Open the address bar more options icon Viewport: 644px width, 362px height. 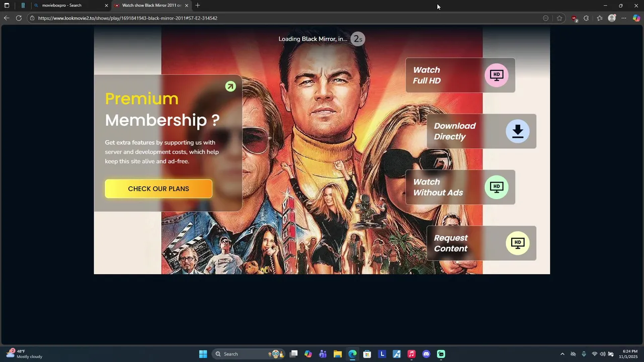(x=546, y=18)
